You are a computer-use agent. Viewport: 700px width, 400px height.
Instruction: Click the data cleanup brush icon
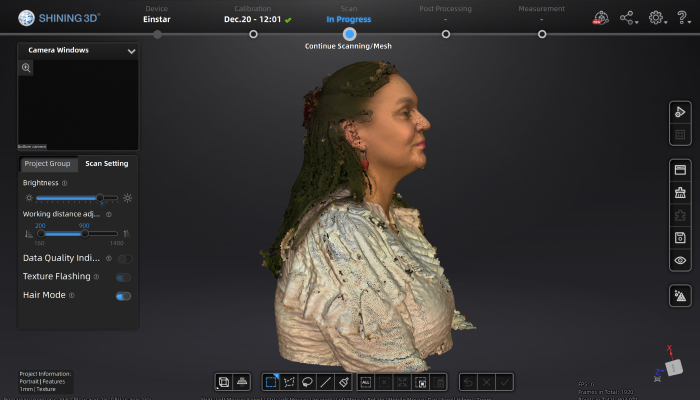pyautogui.click(x=680, y=192)
